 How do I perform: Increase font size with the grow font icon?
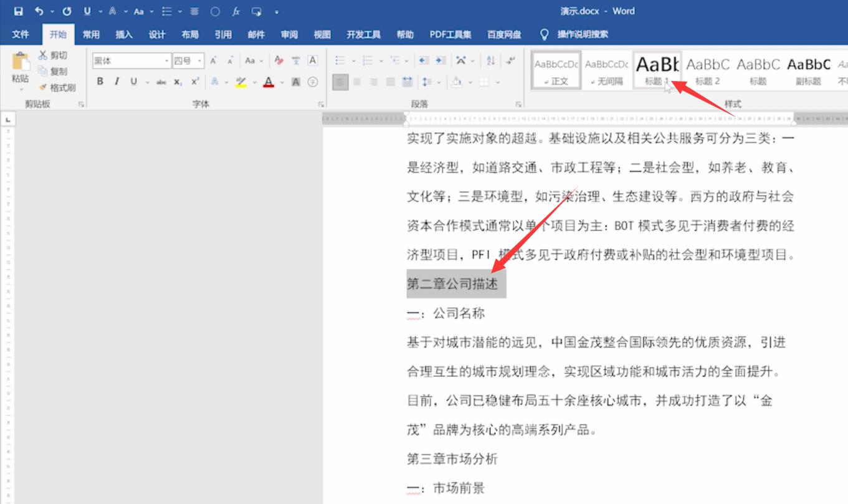pos(213,61)
